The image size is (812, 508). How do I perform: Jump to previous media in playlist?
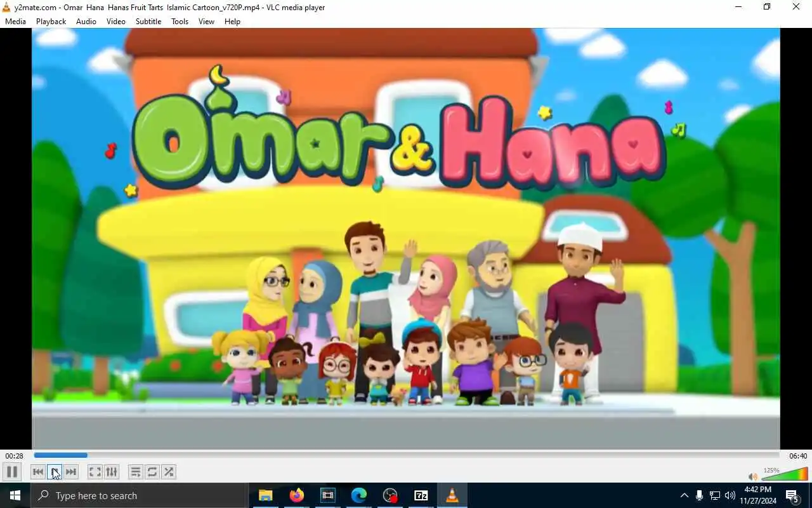38,472
